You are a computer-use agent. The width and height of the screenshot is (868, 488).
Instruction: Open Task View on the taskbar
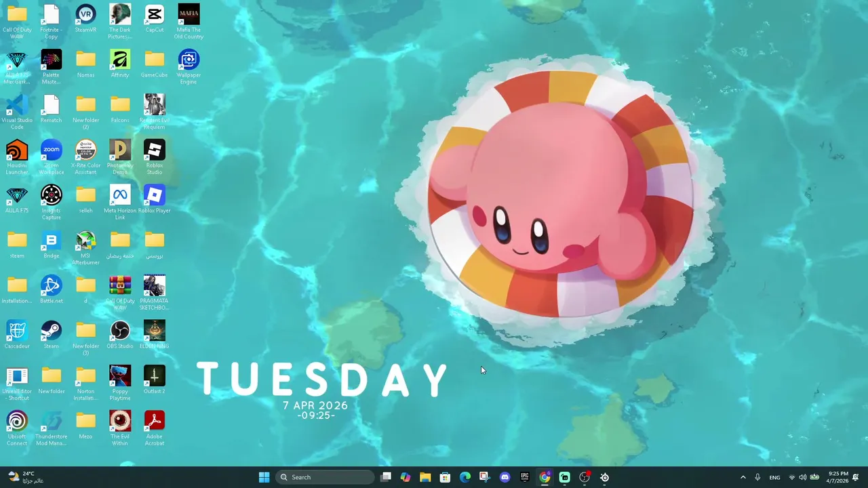(386, 477)
